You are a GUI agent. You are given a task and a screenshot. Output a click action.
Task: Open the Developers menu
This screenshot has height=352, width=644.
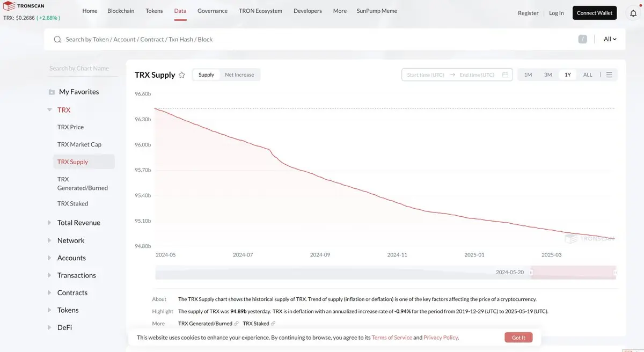pos(308,11)
